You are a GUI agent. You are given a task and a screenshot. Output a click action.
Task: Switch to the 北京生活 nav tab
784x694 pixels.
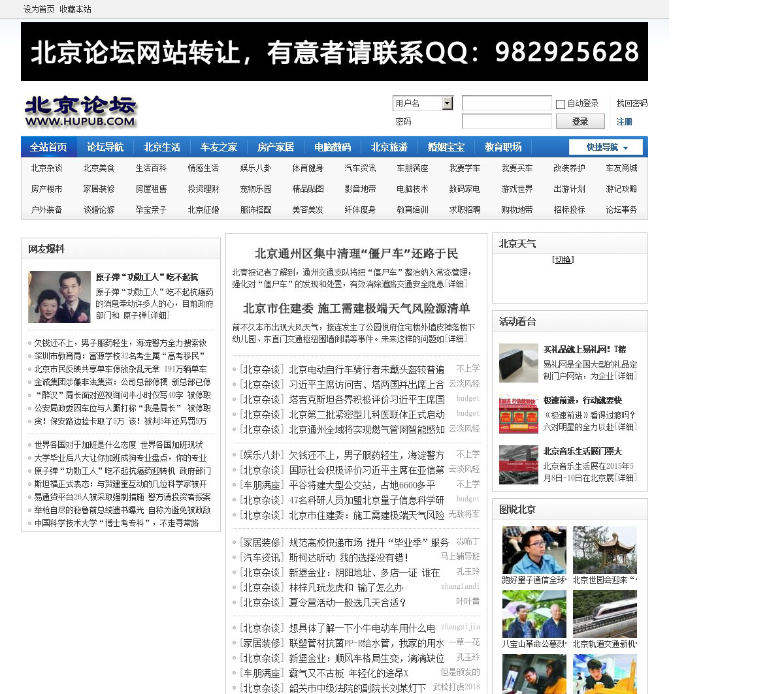(x=162, y=148)
